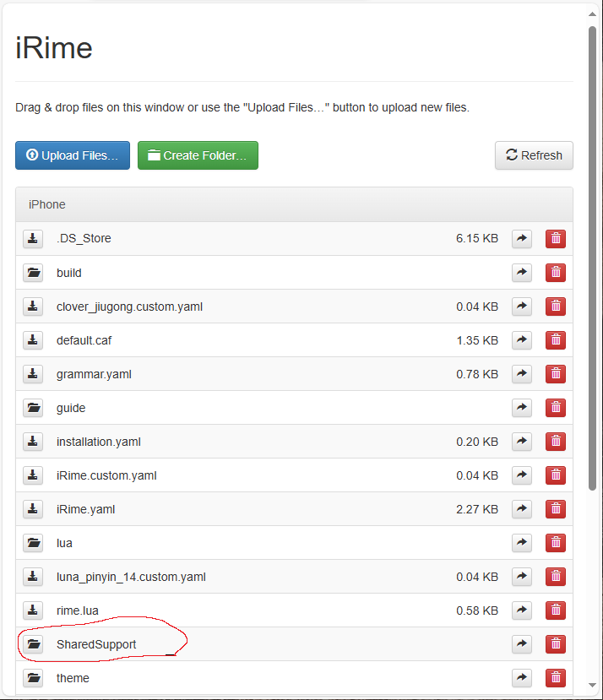Open the SharedSupport folder icon

click(33, 644)
